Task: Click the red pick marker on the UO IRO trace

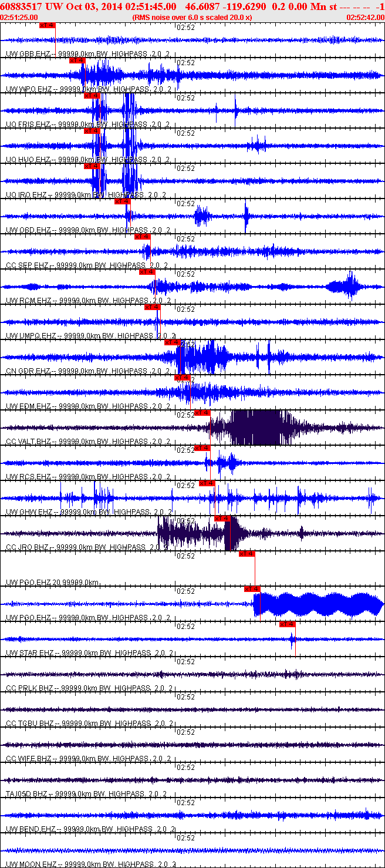Action: coord(92,166)
